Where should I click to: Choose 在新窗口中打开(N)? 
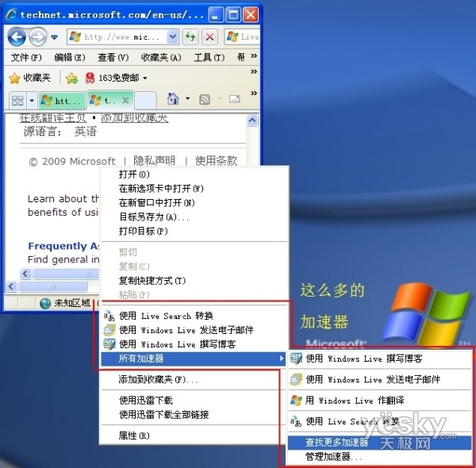click(x=194, y=203)
